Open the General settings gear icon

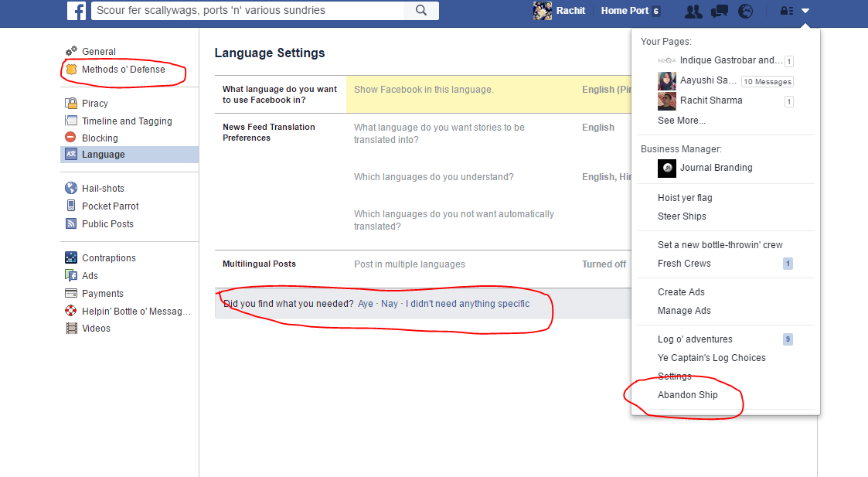(x=71, y=51)
